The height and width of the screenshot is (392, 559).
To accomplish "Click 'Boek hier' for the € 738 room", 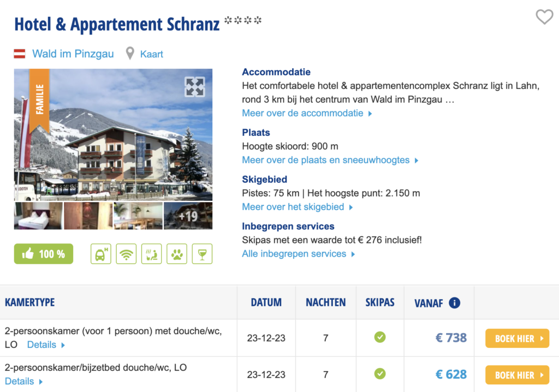I will (x=517, y=338).
